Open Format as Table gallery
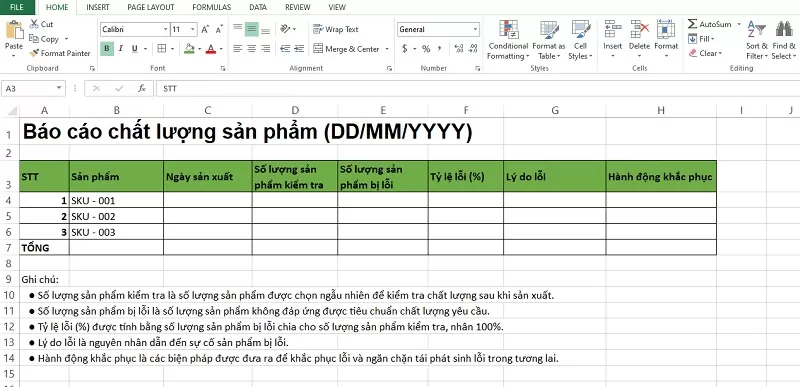 click(x=548, y=40)
